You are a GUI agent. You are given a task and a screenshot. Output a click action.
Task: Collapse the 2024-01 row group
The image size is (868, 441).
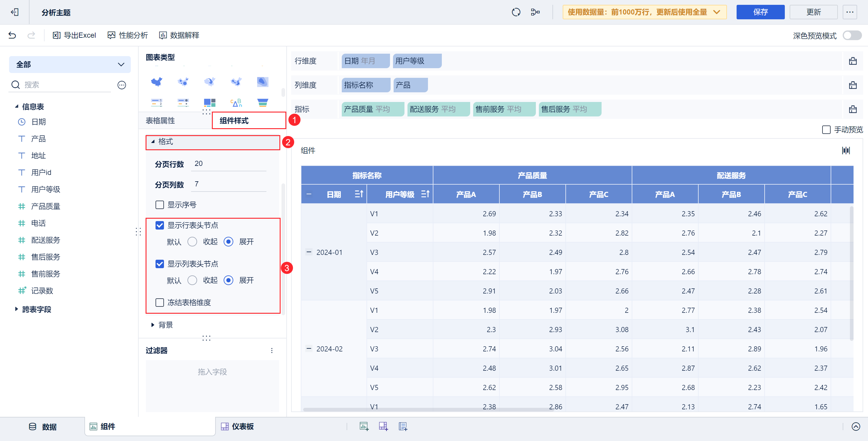point(309,252)
